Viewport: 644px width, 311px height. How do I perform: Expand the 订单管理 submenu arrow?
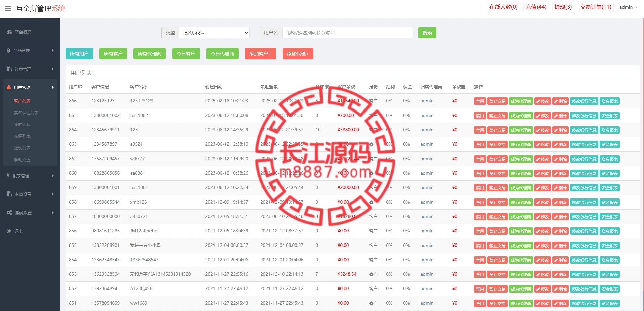pos(53,69)
